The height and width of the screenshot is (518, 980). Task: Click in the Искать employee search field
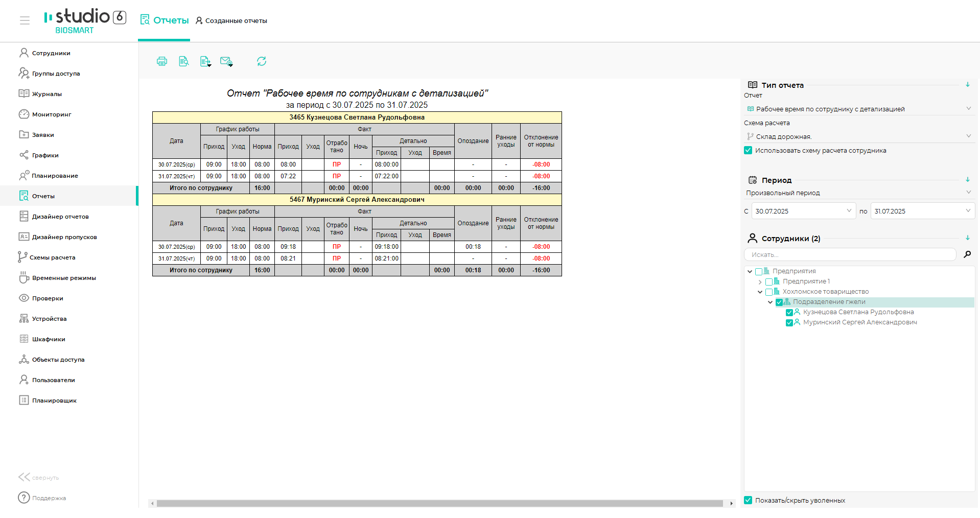point(850,254)
